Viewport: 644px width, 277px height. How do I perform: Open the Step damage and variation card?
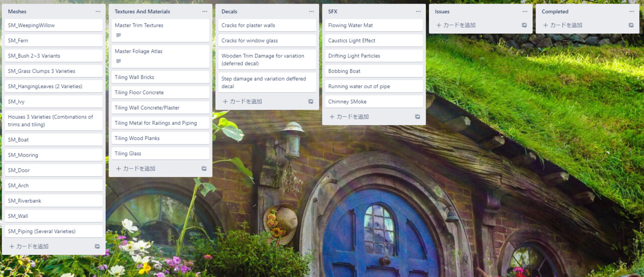[267, 83]
